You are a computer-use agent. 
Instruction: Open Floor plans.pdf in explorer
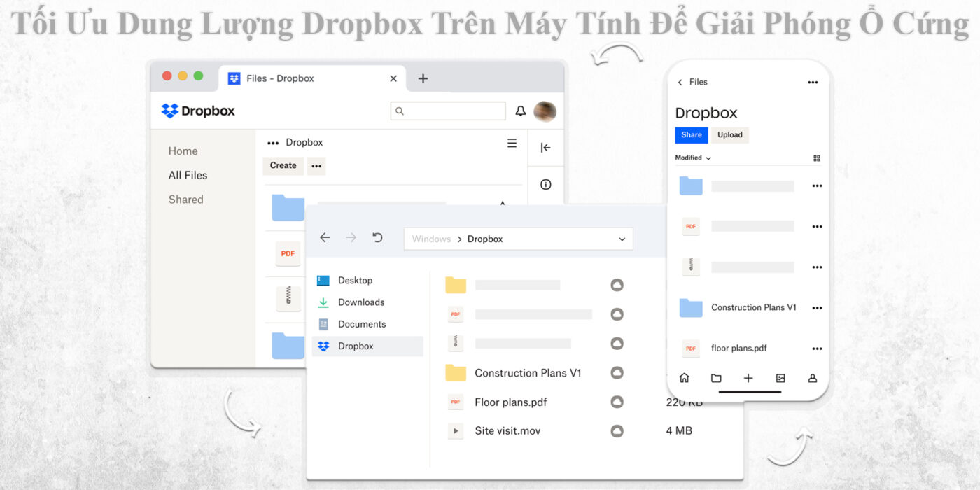tap(511, 402)
